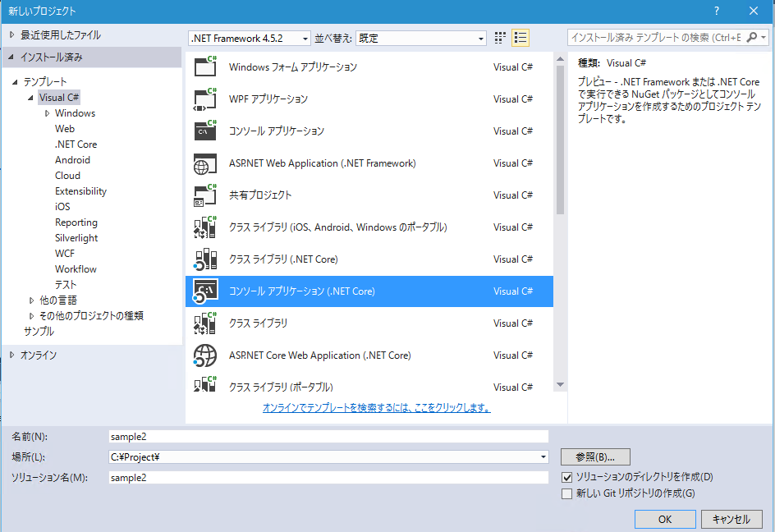Switch to small icons view
The height and width of the screenshot is (532, 775).
(x=500, y=38)
